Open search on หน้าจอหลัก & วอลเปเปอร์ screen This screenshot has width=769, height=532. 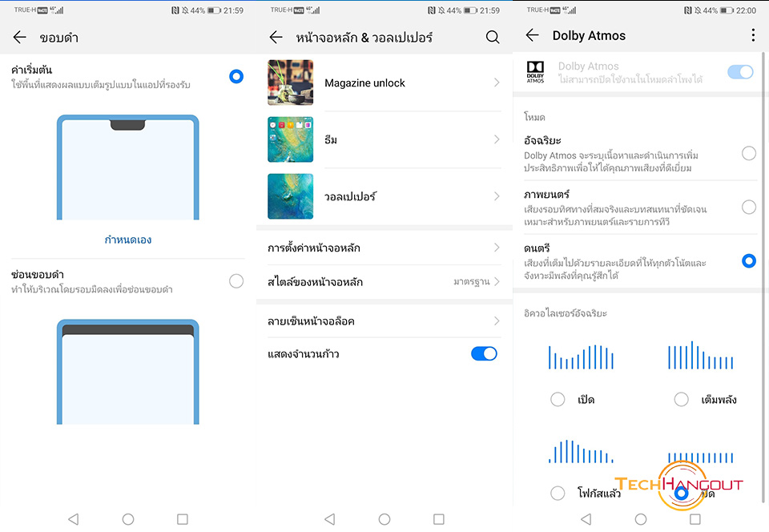pos(493,38)
